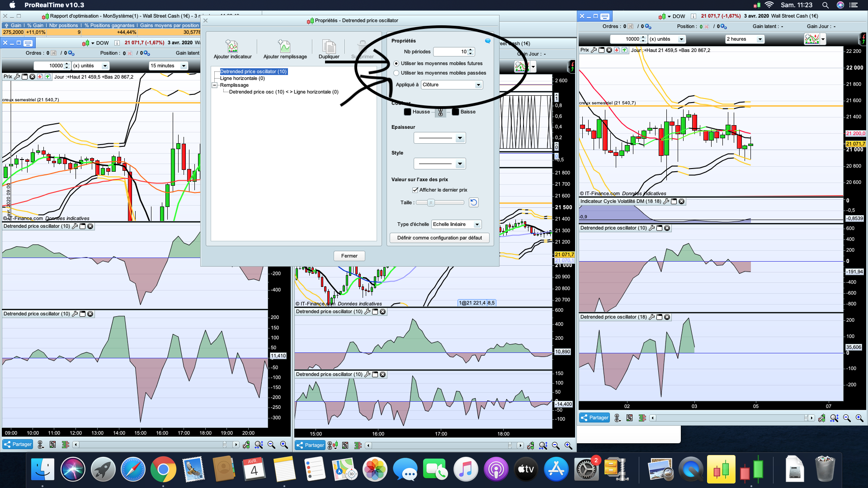Viewport: 868px width, 488px height.
Task: Toggle Afficher le dernier prix checkbox
Action: [x=415, y=190]
